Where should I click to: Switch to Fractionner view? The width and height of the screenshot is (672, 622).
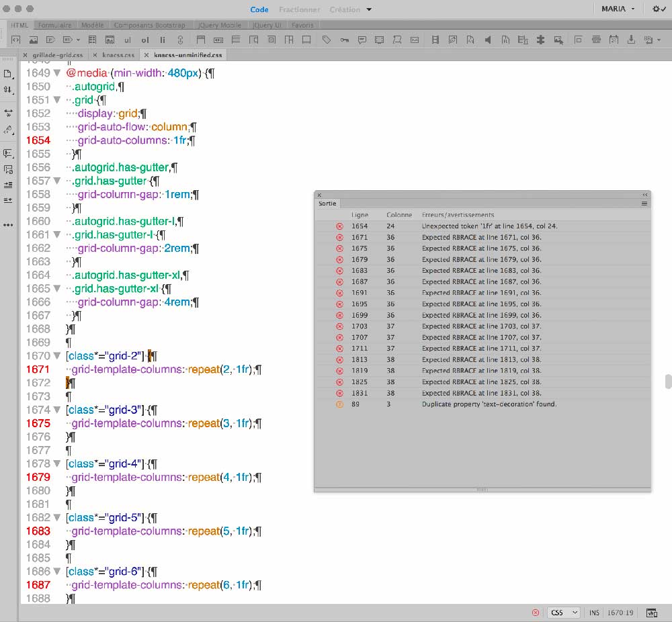click(x=300, y=9)
